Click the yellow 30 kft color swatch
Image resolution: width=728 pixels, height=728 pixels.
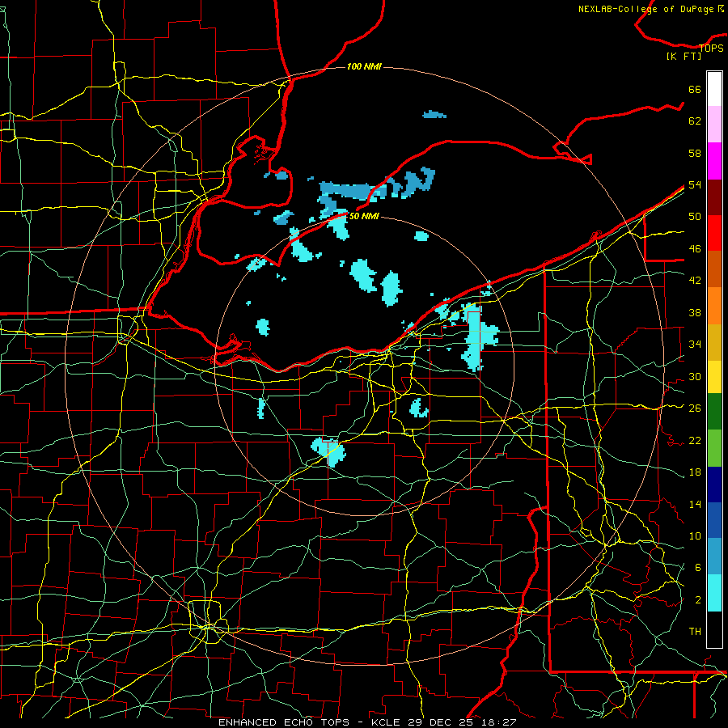click(x=714, y=377)
